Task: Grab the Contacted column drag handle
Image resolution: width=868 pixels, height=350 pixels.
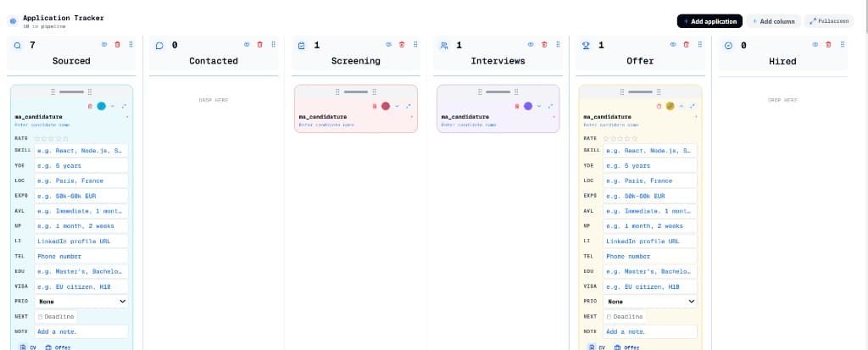Action: pos(274,44)
